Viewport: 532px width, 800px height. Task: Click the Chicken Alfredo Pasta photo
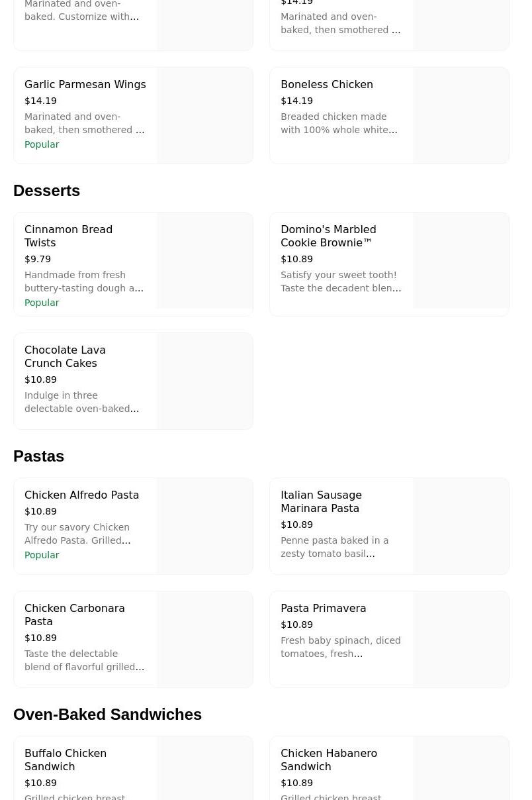tap(205, 526)
